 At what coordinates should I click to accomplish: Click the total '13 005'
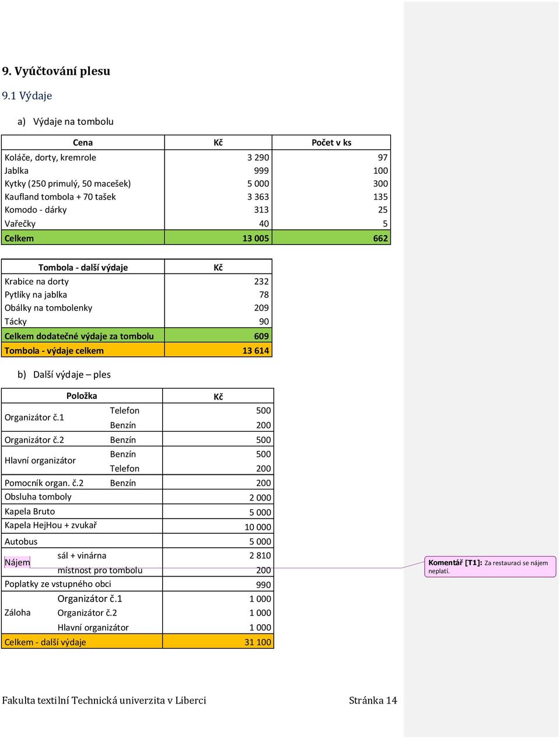coord(256,239)
